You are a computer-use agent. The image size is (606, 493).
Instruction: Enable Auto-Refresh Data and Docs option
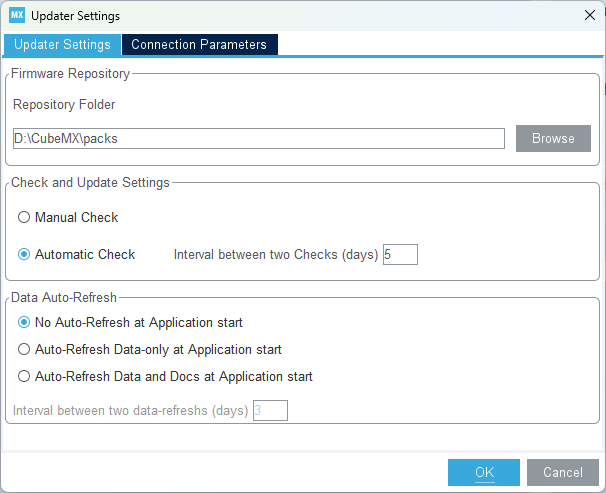(x=24, y=377)
